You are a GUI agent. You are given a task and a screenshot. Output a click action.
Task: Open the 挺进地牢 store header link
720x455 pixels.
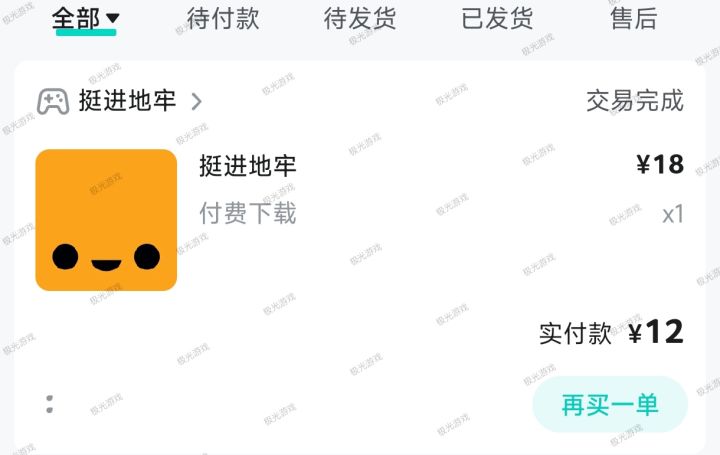[127, 101]
